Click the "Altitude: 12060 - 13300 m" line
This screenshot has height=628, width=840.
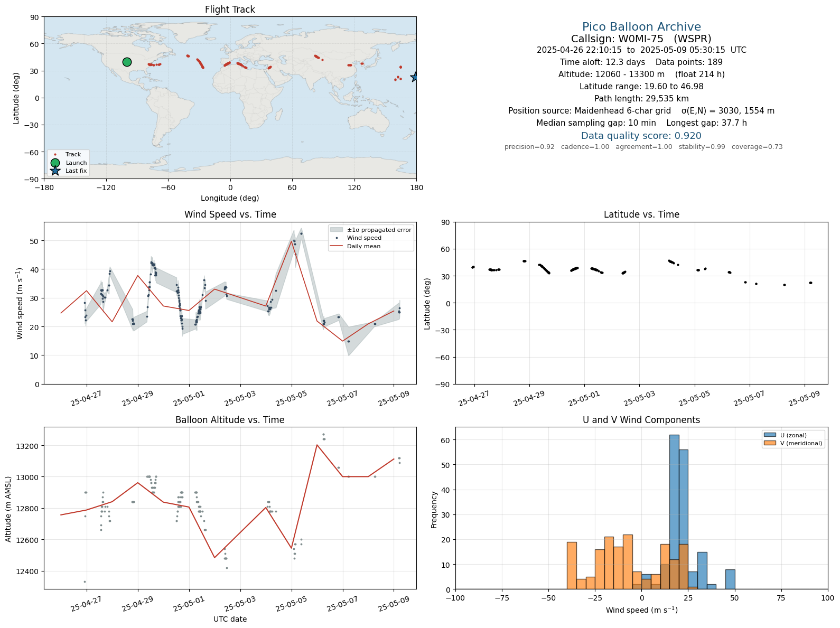pos(641,74)
